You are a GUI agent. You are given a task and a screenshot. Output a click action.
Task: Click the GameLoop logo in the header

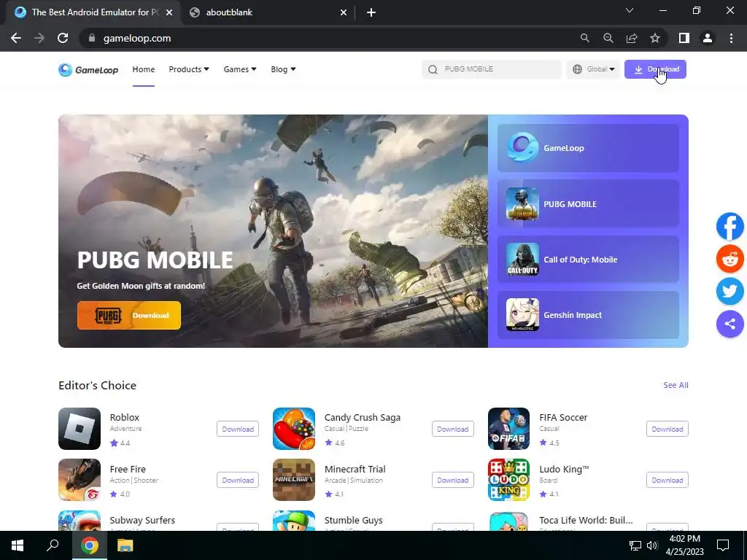pos(88,70)
